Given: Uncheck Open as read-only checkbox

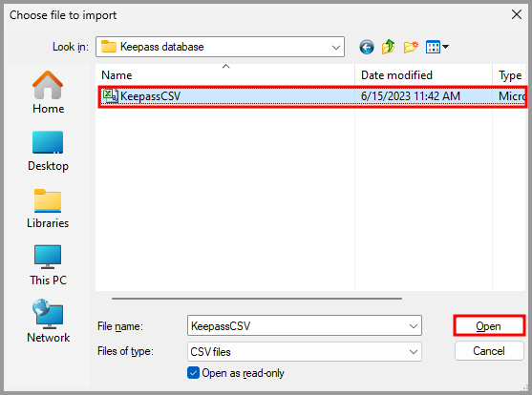Looking at the screenshot, I should pyautogui.click(x=193, y=373).
